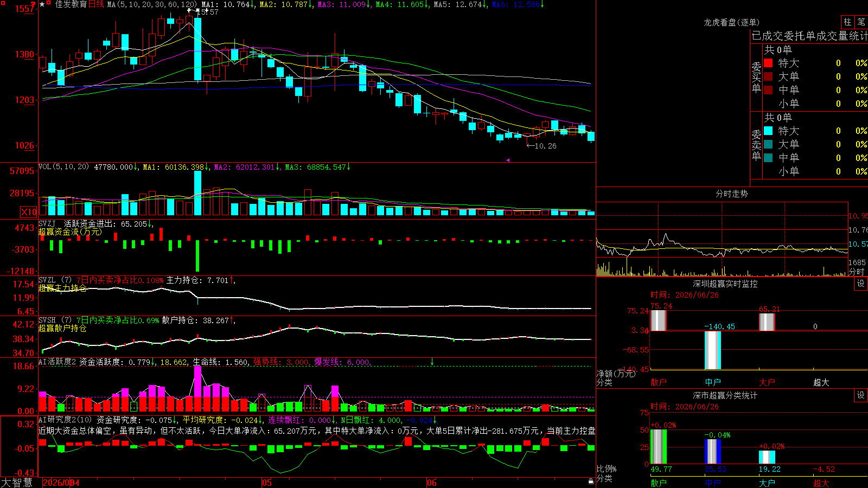Click the SVZJ indicator name
The height and width of the screenshot is (488, 868).
(x=47, y=223)
